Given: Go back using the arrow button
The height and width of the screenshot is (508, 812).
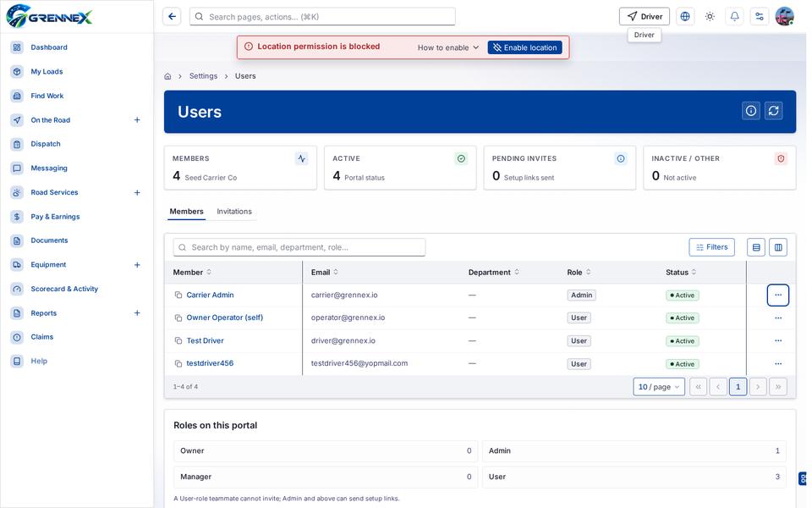Looking at the screenshot, I should [x=172, y=17].
